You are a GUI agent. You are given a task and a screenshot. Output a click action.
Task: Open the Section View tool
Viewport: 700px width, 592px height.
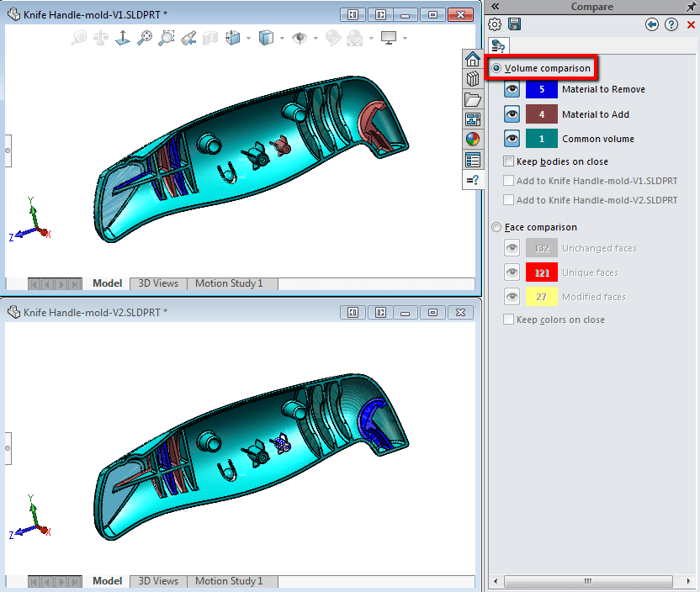[210, 39]
